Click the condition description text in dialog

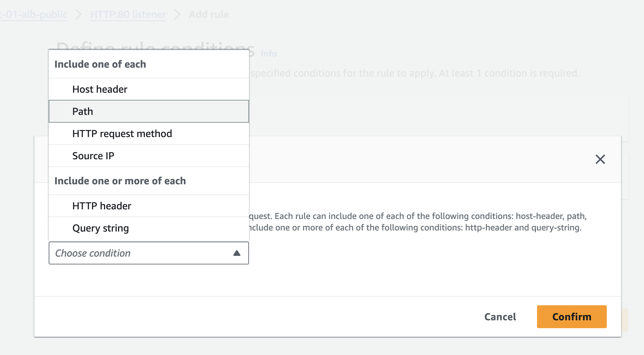pyautogui.click(x=417, y=222)
